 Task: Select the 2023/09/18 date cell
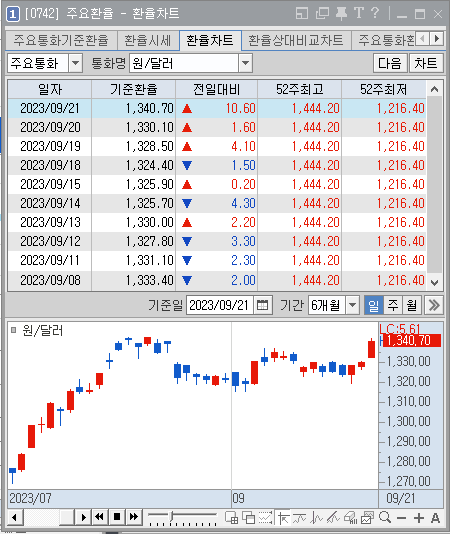50,166
